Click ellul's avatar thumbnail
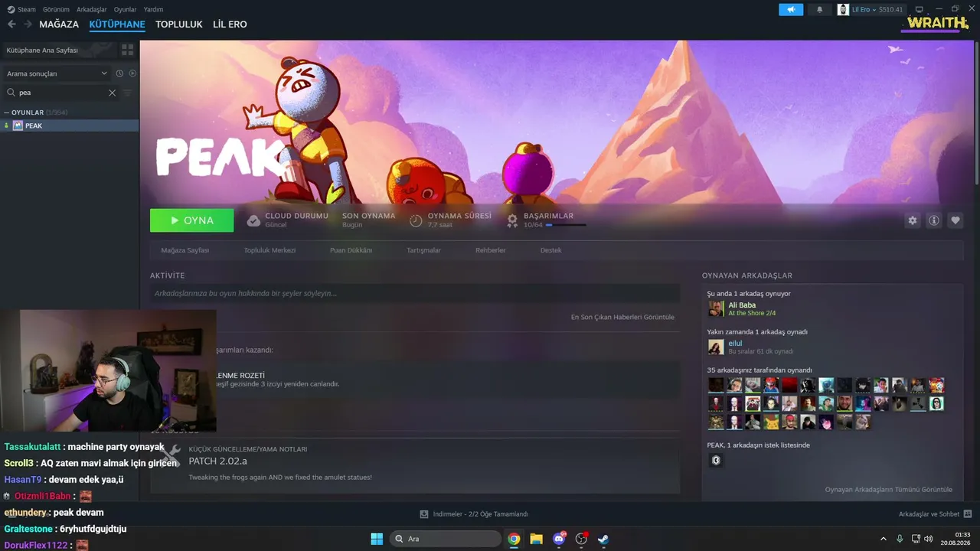The width and height of the screenshot is (980, 551). [716, 347]
